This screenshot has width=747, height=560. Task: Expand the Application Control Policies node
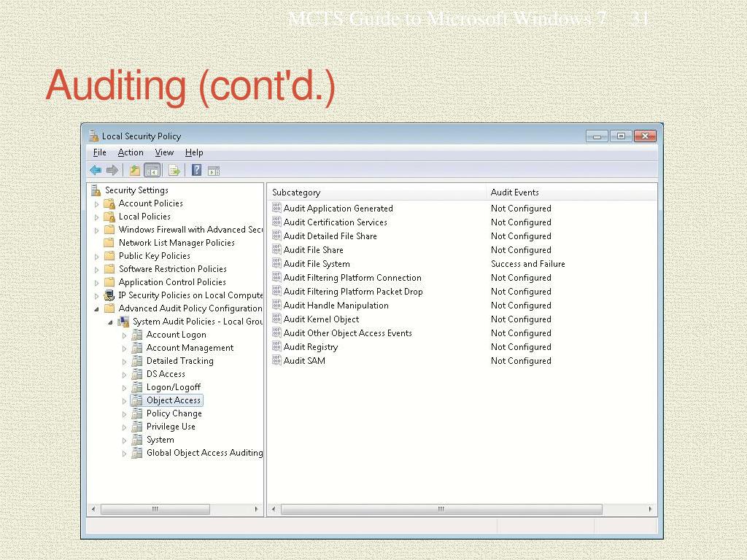[x=97, y=283]
